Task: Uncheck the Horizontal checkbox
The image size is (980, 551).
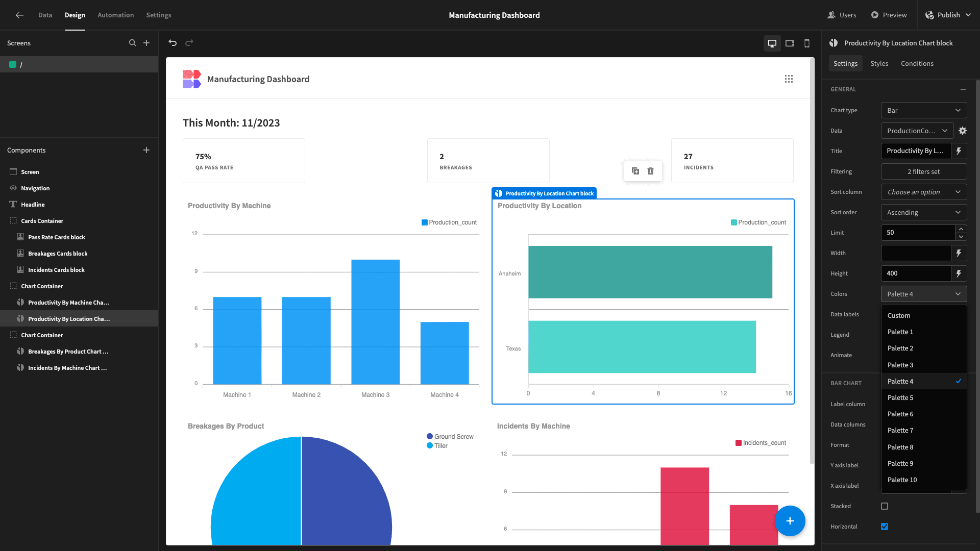Action: (885, 527)
